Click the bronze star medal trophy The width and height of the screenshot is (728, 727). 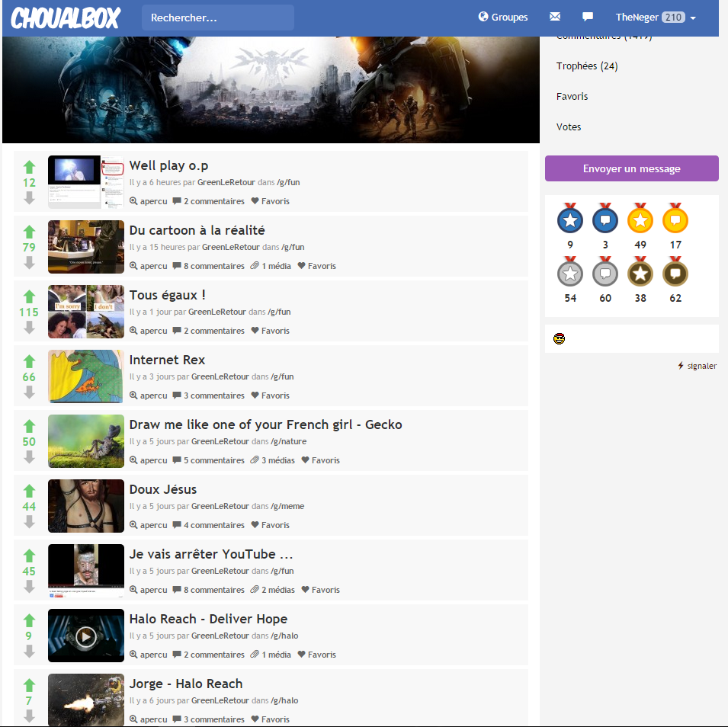click(640, 273)
